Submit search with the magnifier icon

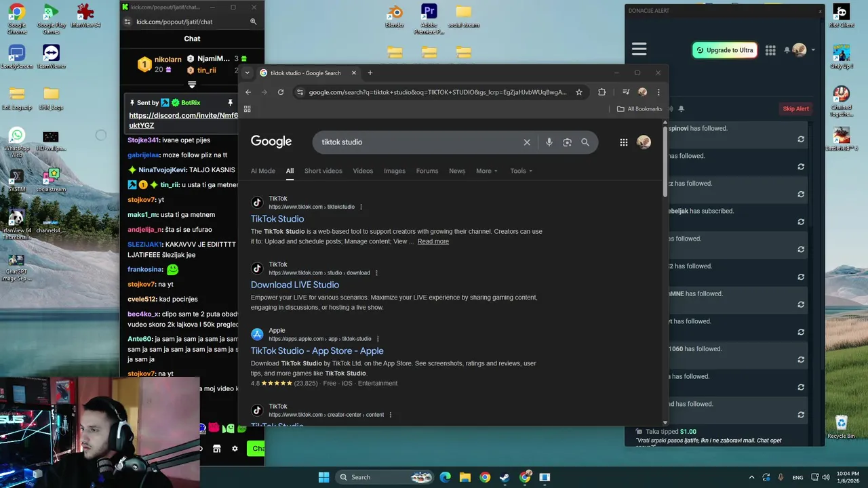[585, 142]
